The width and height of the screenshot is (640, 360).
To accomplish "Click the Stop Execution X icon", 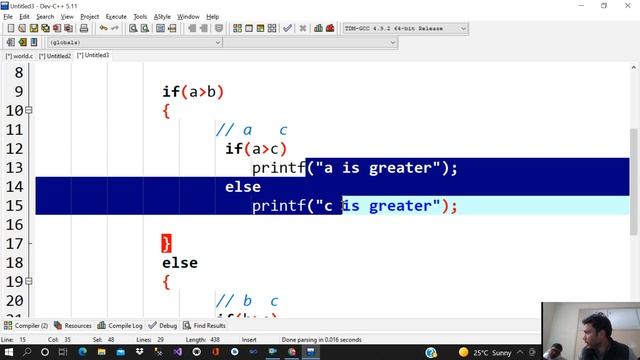I will click(x=302, y=28).
